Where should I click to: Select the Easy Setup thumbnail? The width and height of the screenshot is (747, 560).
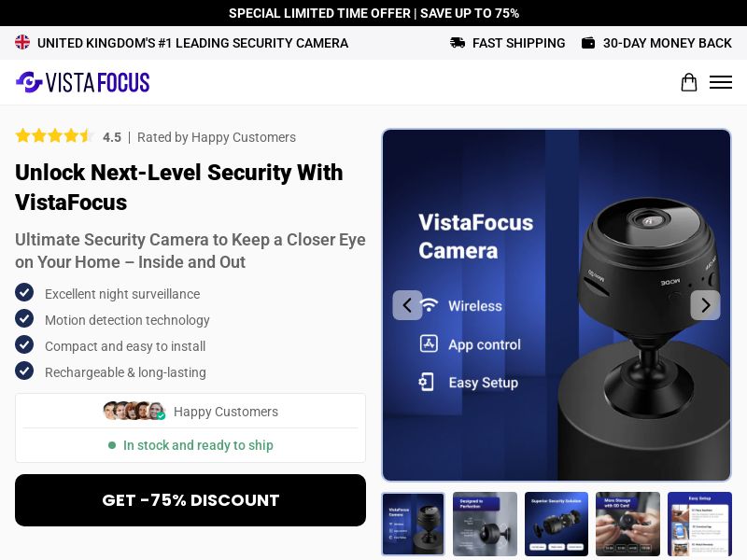(x=699, y=524)
